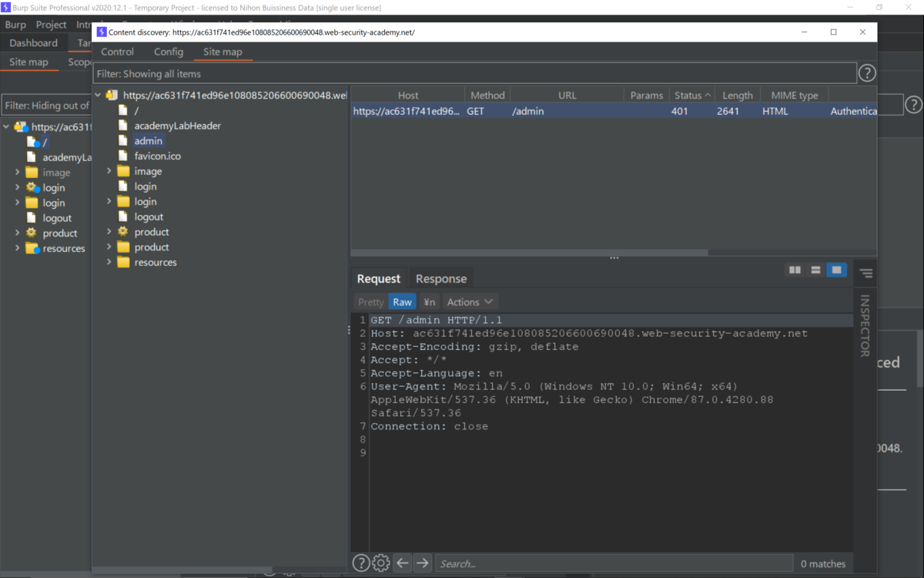This screenshot has height=578, width=924.
Task: Click the favicon.ico file icon
Action: (x=123, y=156)
